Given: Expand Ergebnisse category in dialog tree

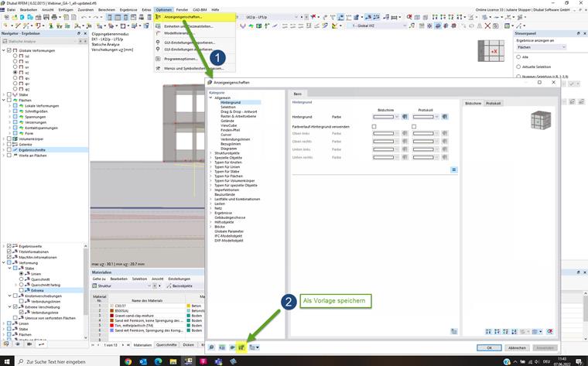Looking at the screenshot, I should coord(210,213).
